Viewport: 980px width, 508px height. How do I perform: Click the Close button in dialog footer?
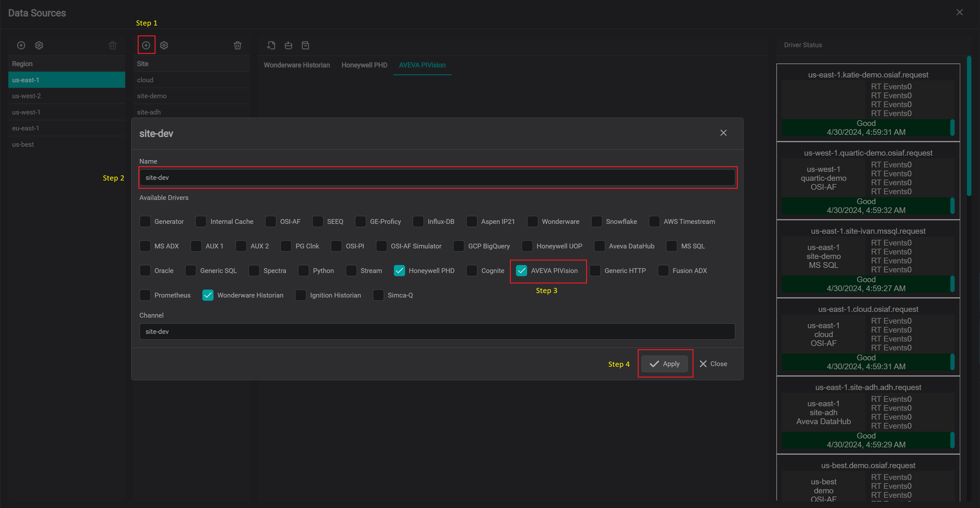click(x=713, y=364)
